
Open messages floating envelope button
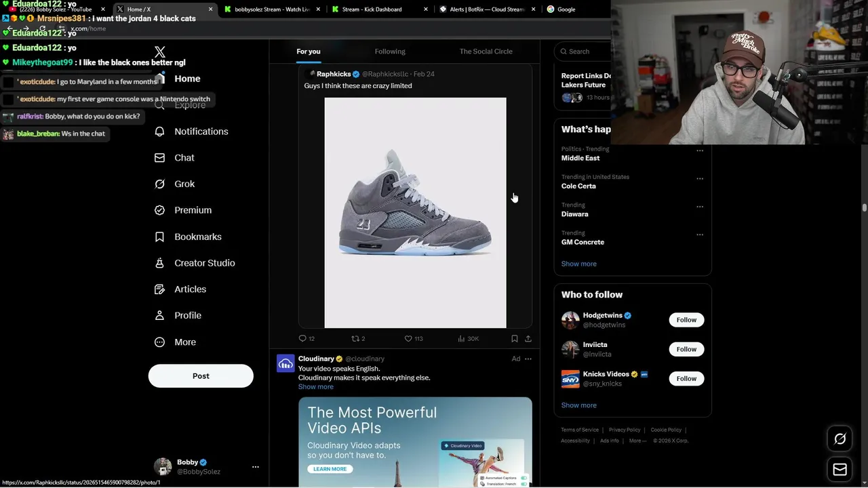coord(840,469)
